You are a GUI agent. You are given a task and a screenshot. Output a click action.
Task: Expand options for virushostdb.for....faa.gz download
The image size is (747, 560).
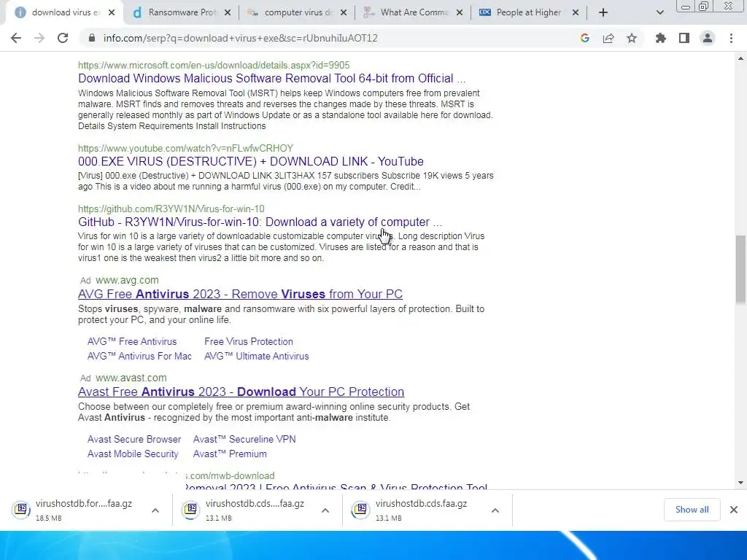click(x=155, y=510)
